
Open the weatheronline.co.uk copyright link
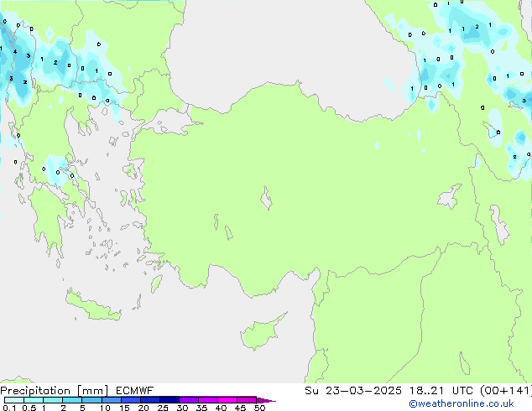[x=462, y=403]
